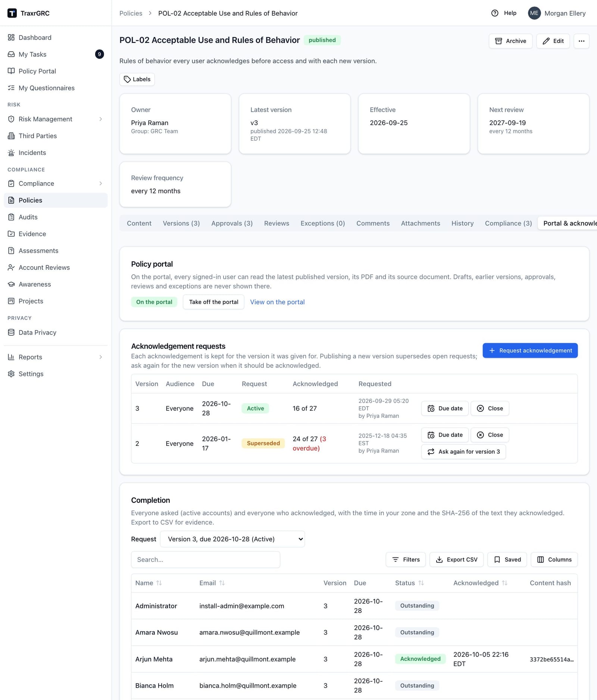Screen dimensions: 597x700
Task: Click Ask again for version 3
Action: (x=463, y=452)
